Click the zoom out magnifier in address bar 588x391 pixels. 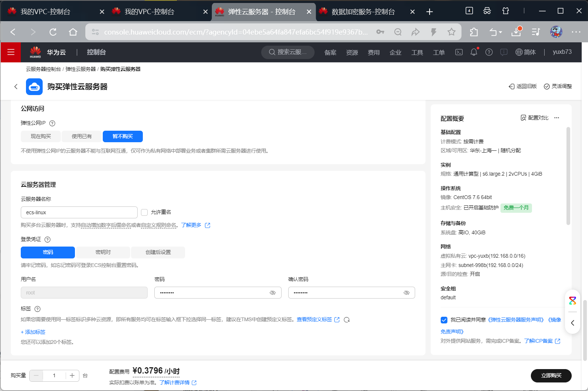pyautogui.click(x=398, y=32)
